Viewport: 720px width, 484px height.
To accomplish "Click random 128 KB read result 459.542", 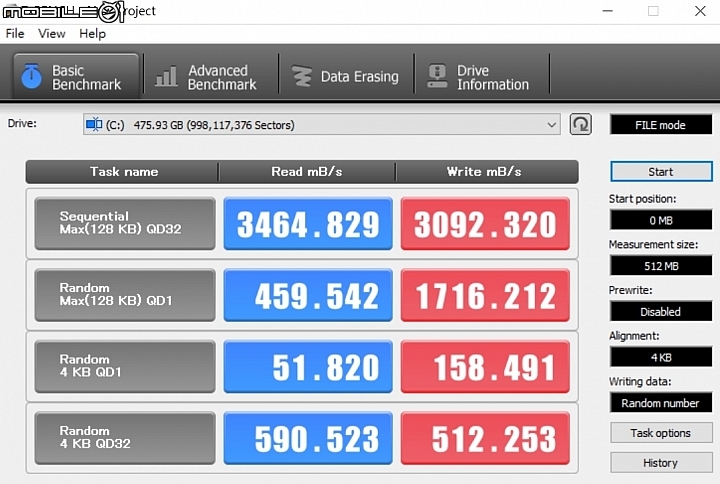I will click(308, 295).
